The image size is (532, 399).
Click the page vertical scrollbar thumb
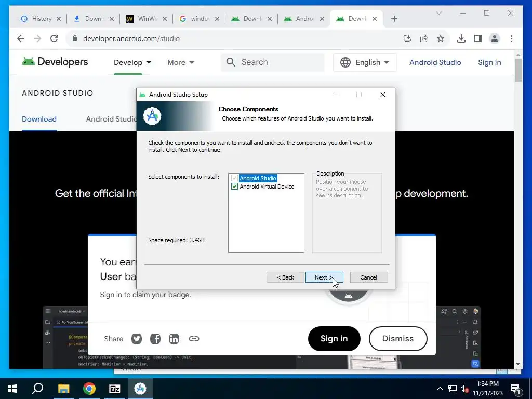(518, 70)
